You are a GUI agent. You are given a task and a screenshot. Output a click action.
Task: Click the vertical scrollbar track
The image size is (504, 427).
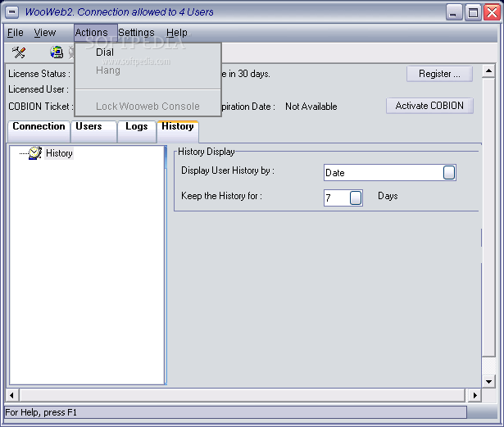[x=488, y=366]
